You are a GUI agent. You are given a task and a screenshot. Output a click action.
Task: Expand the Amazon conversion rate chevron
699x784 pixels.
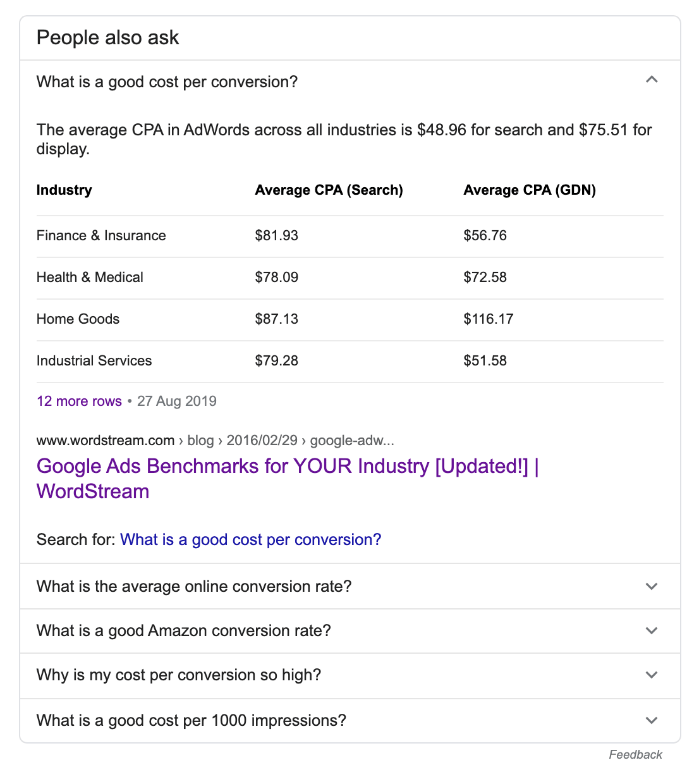652,631
